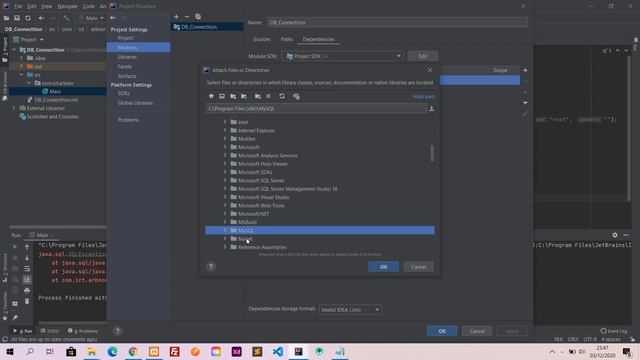
Task: Select Artifacts in Project Settings
Action: [x=127, y=76]
